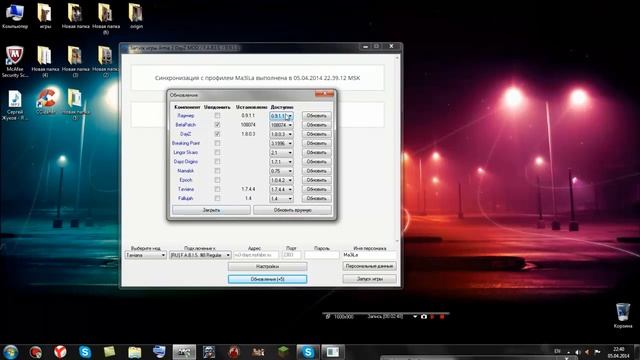Image resolution: width=640 pixels, height=360 pixels.
Task: Open the origin folder on desktop
Action: point(136,16)
